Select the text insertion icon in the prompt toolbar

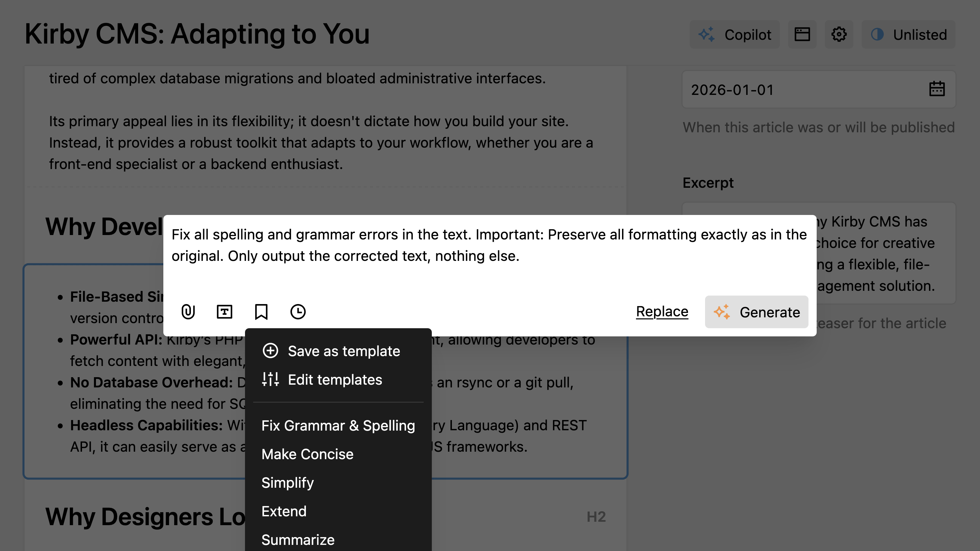(x=225, y=312)
